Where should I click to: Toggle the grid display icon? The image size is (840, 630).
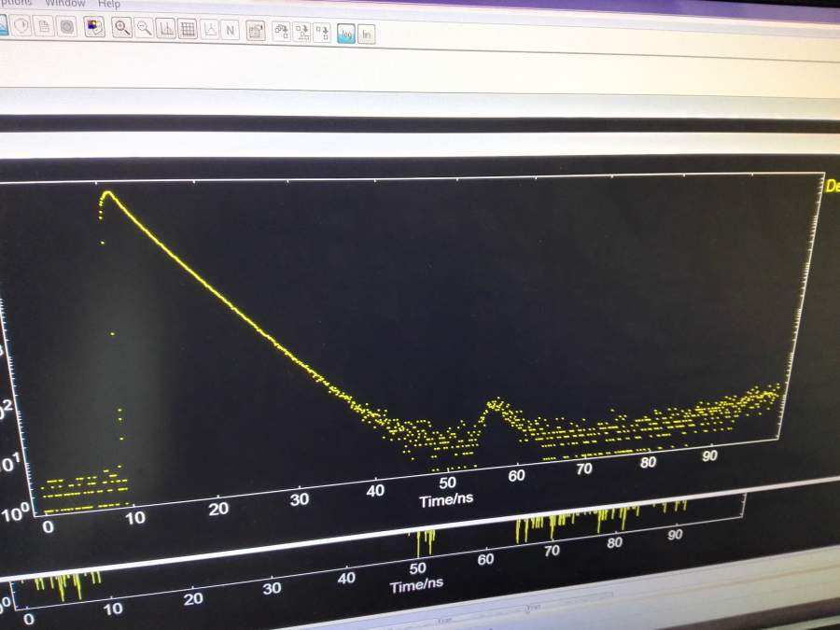point(188,29)
